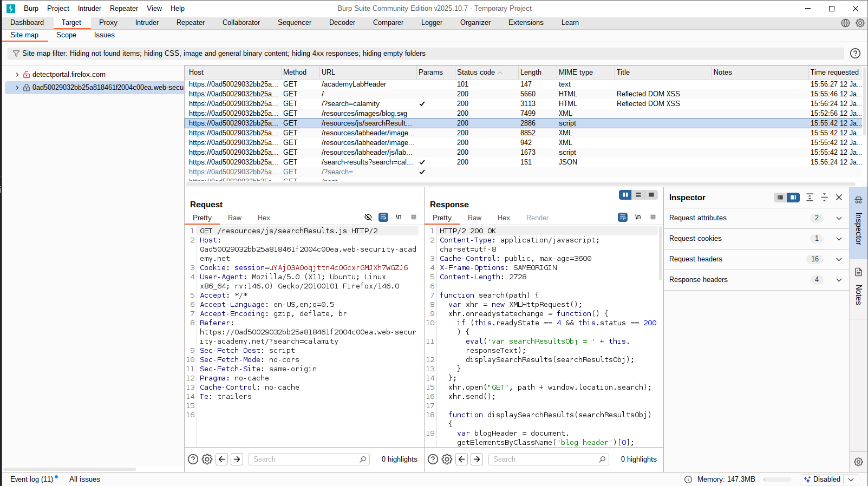Screen dimensions: 868x486
Task: Expand the web-security-academy host tree node
Action: (x=17, y=88)
